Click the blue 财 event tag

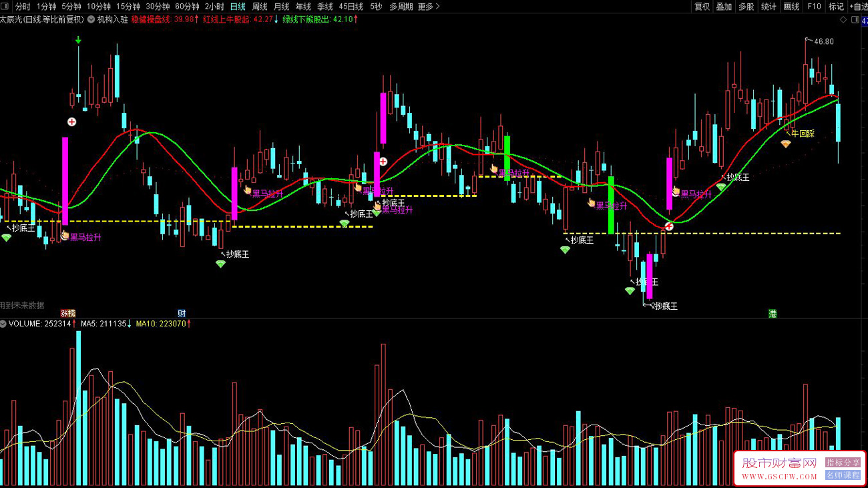click(x=182, y=313)
